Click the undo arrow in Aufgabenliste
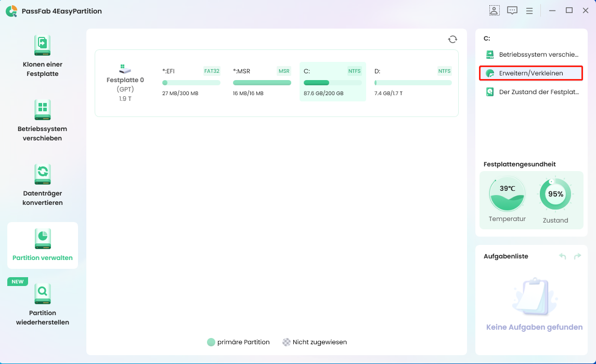Screen dimensions: 596x364 click(x=562, y=256)
